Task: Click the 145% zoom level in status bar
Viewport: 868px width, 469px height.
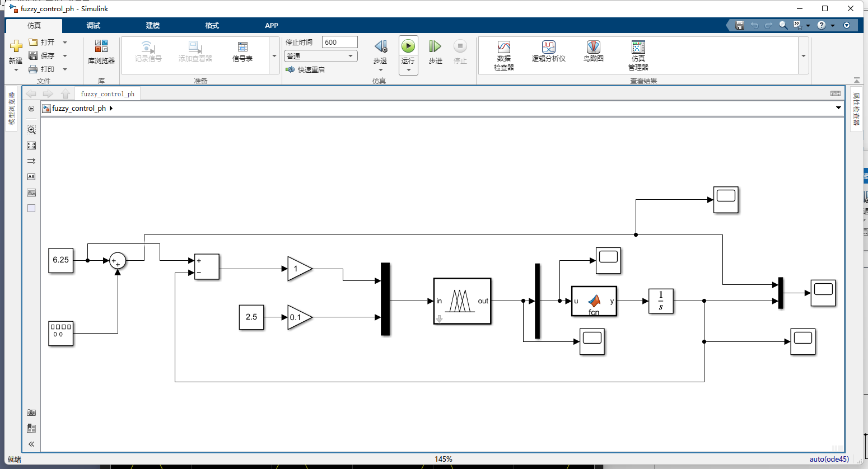Action: (443, 459)
